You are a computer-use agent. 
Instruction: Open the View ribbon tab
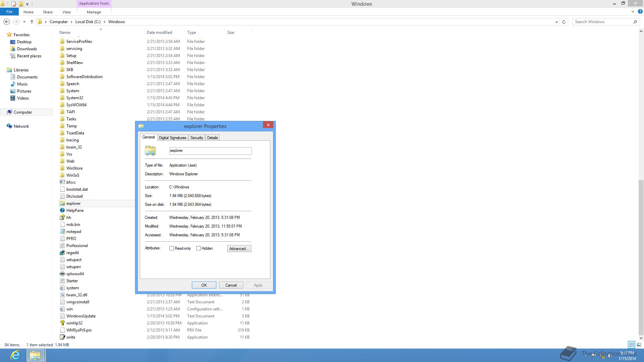(x=66, y=12)
